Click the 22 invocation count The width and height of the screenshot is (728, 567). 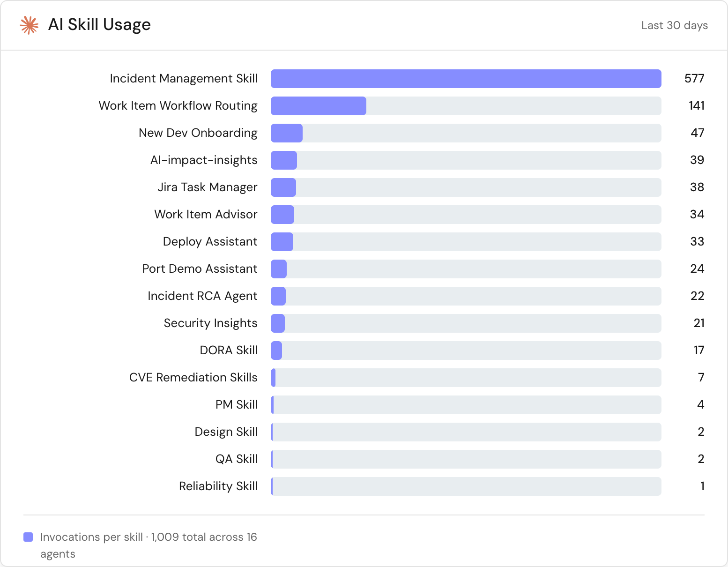pyautogui.click(x=698, y=296)
